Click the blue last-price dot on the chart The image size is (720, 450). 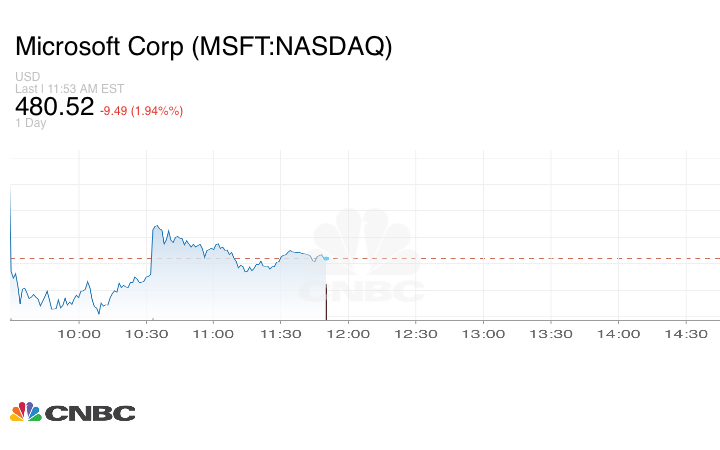point(326,258)
